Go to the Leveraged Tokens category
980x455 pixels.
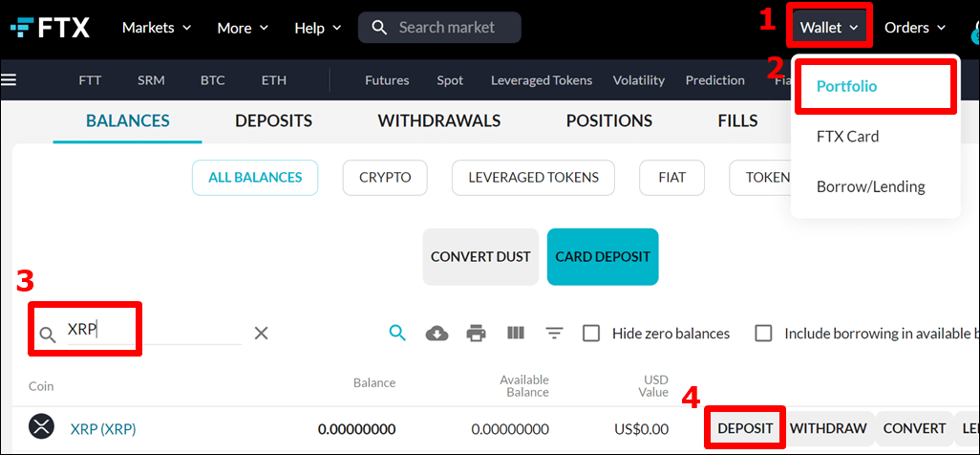(x=542, y=80)
